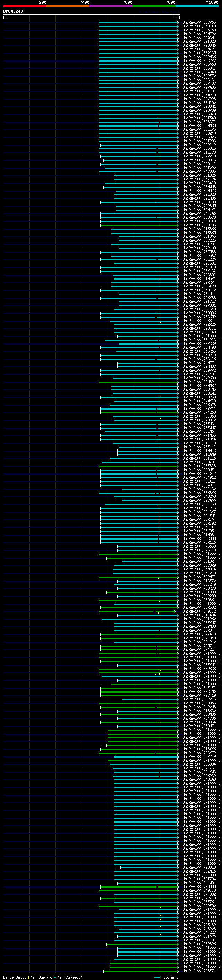Select hit UniRef100_B9SA00
Viewport: 222px width, 980px height.
pos(199,501)
